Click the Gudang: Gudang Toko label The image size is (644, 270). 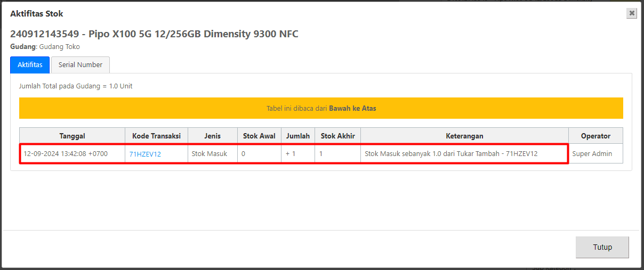[45, 47]
